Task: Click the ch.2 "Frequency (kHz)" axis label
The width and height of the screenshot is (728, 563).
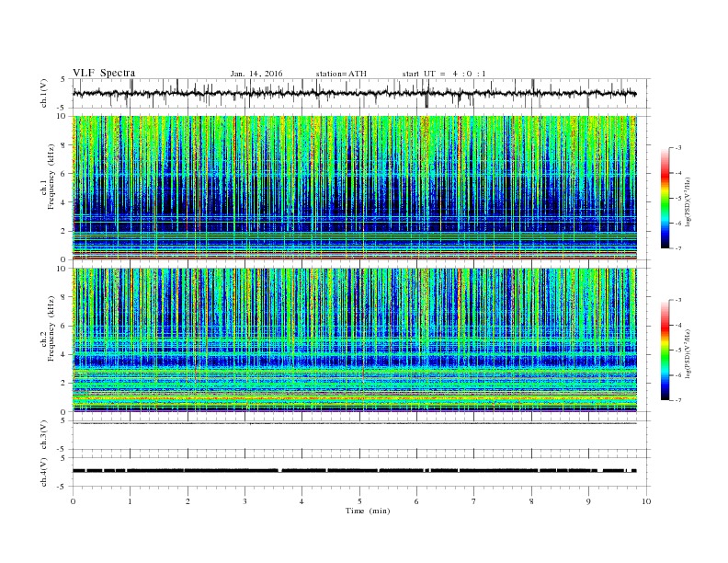Action: (51, 328)
